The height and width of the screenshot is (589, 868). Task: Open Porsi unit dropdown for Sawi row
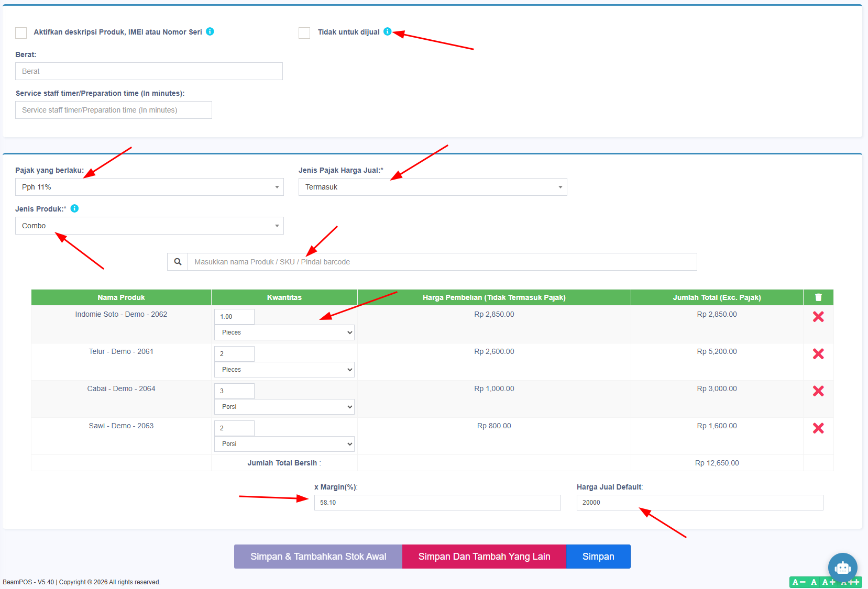[284, 444]
